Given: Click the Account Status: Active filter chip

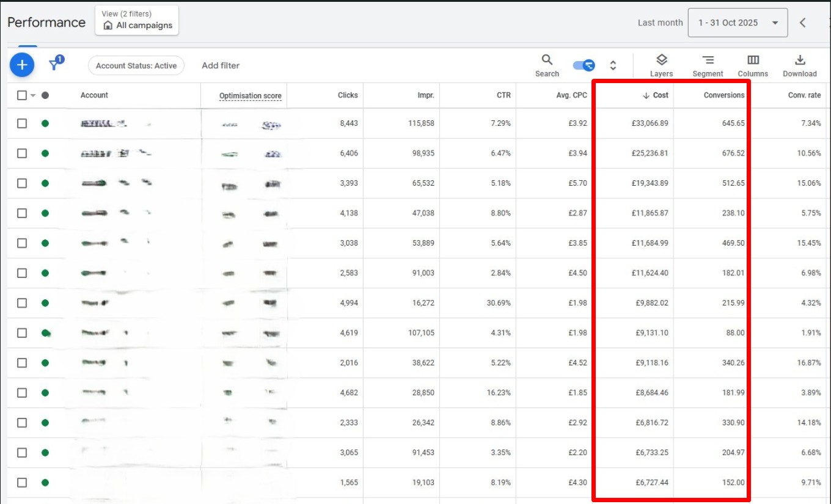Looking at the screenshot, I should (x=136, y=65).
